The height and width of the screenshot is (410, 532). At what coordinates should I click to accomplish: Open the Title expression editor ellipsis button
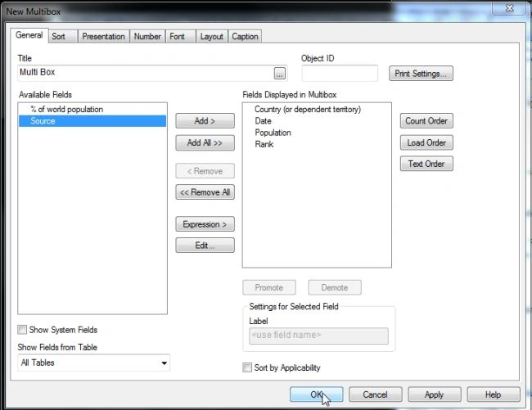(x=280, y=74)
